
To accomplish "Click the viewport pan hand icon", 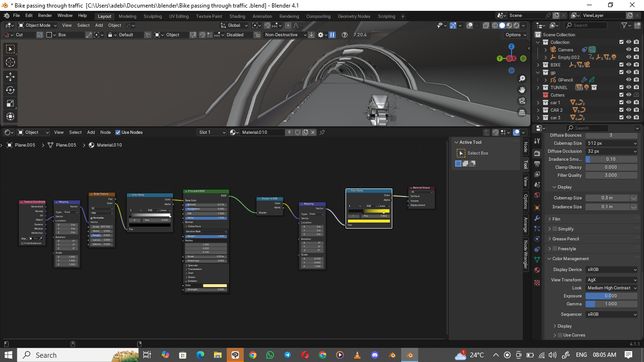I will click(x=522, y=90).
